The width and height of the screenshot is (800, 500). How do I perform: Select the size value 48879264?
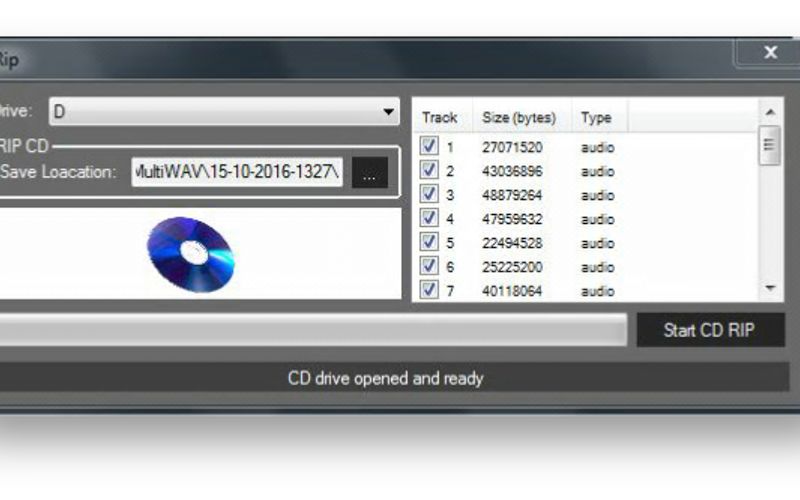click(512, 195)
